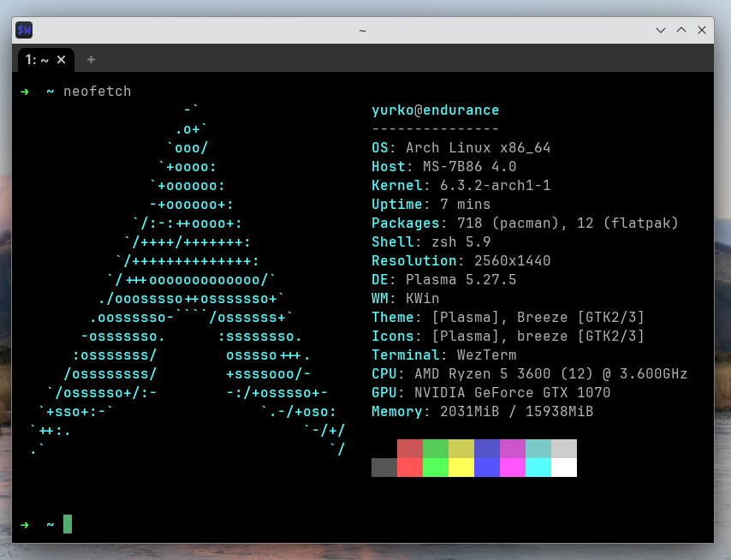Click the muted red color block
Screen dimensions: 731x560
click(410, 449)
